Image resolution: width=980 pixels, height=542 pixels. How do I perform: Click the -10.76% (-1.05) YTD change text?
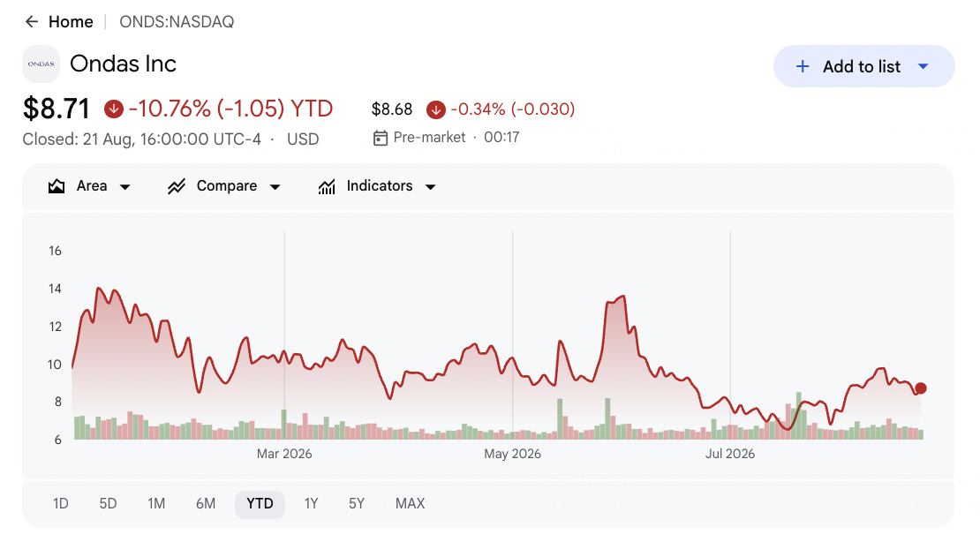[230, 109]
